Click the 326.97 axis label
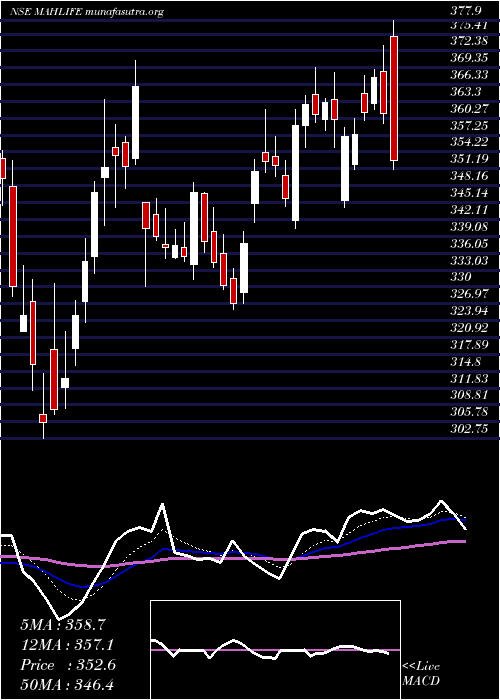500x700 pixels. point(468,294)
